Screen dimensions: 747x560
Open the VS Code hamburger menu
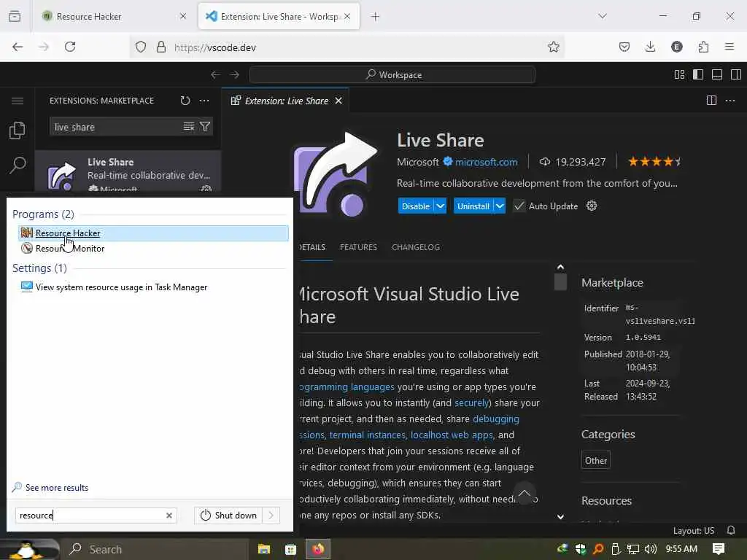pos(18,101)
